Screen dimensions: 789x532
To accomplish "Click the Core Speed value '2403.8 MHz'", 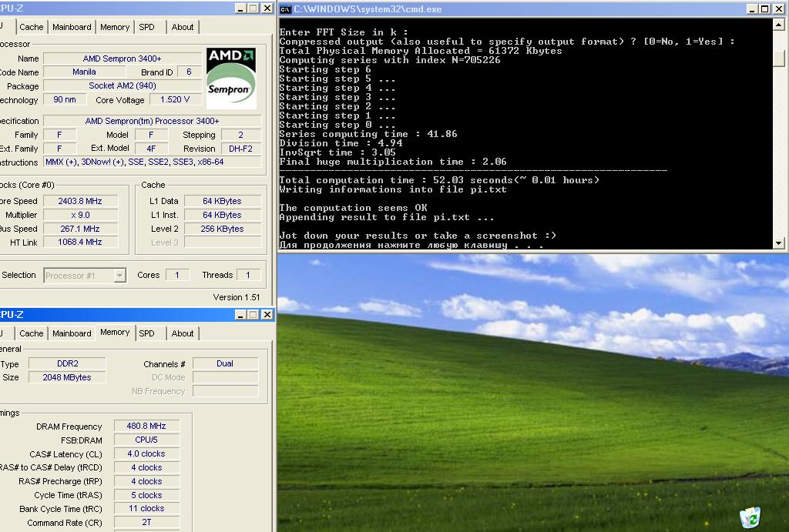I will (80, 201).
